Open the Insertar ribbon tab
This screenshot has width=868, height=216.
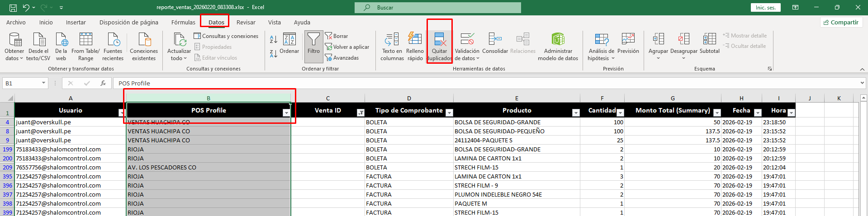click(x=76, y=22)
